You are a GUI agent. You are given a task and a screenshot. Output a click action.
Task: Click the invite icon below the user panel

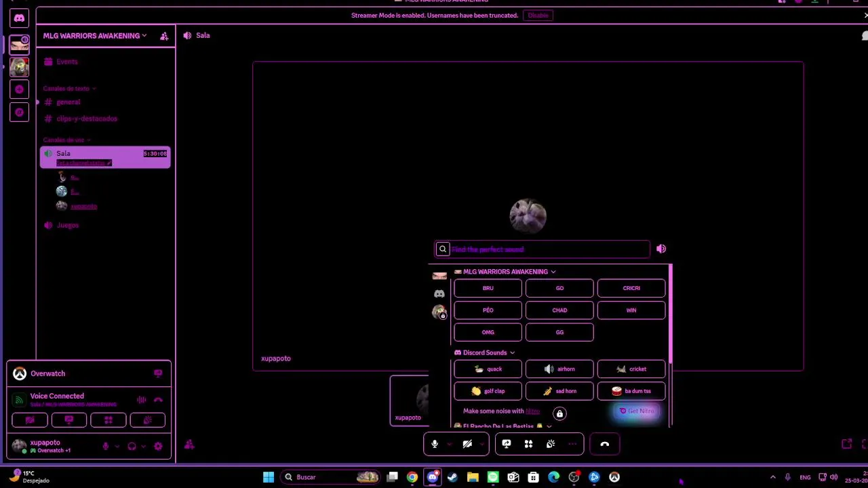[189, 445]
